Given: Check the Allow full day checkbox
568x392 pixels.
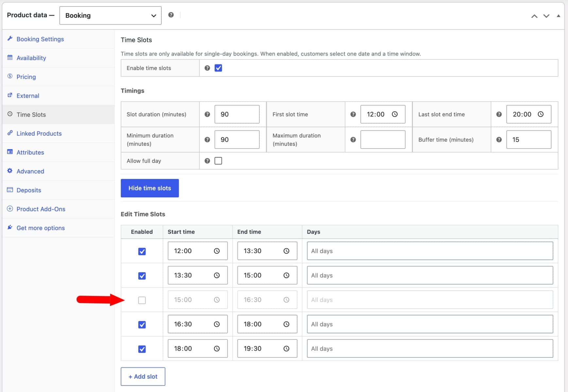Looking at the screenshot, I should [x=218, y=161].
